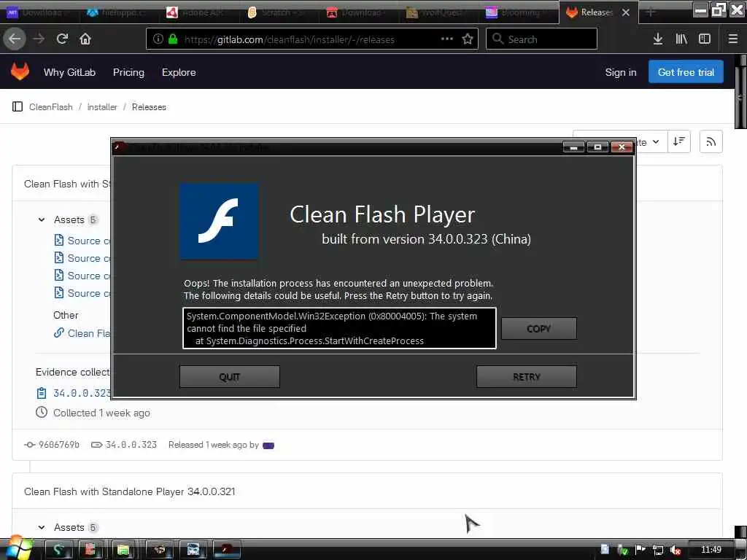Click the green padlock security icon
This screenshot has width=747, height=560.
click(x=173, y=39)
